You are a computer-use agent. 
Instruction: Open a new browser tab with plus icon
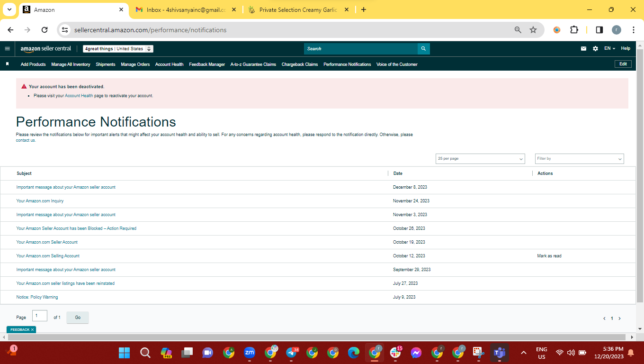pos(363,9)
